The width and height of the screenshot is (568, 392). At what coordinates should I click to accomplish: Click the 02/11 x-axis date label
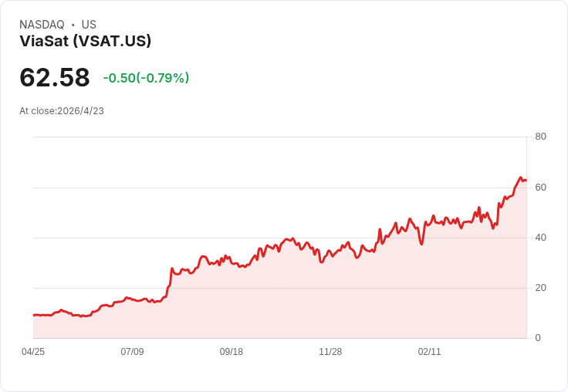[x=429, y=352]
